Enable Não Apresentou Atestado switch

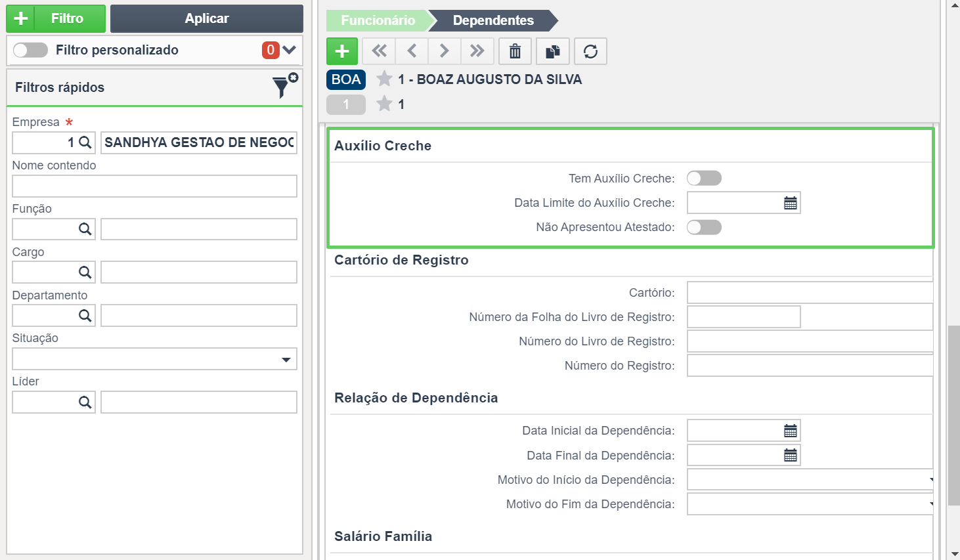[x=704, y=227]
